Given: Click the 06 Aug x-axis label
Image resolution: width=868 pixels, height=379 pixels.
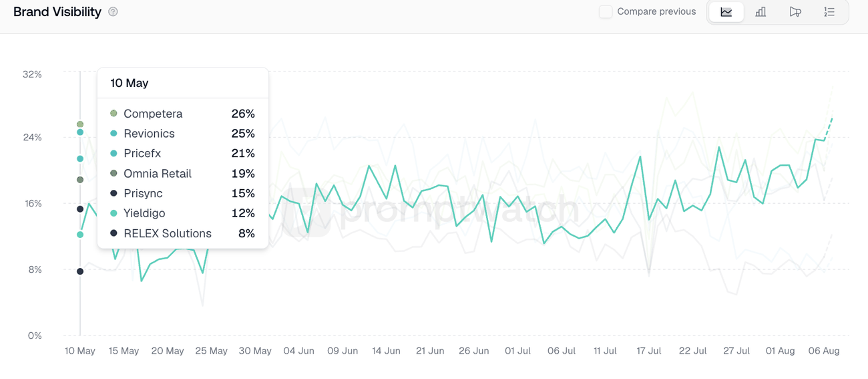Looking at the screenshot, I should 824,350.
